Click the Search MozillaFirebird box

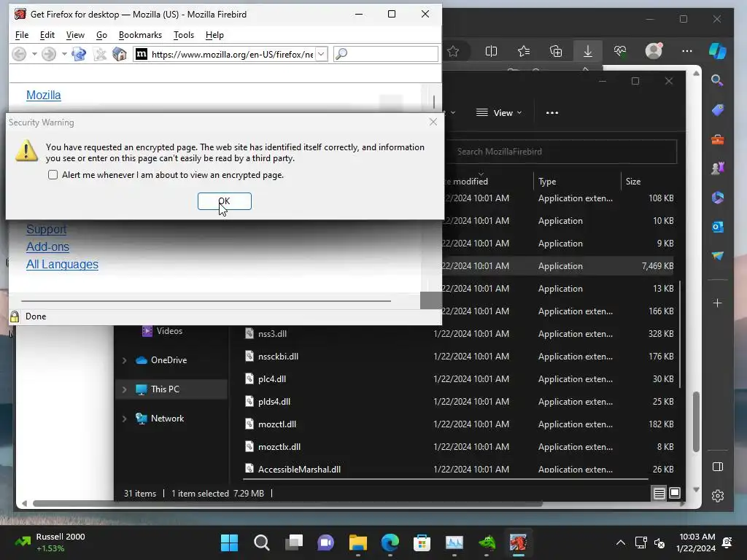(561, 152)
